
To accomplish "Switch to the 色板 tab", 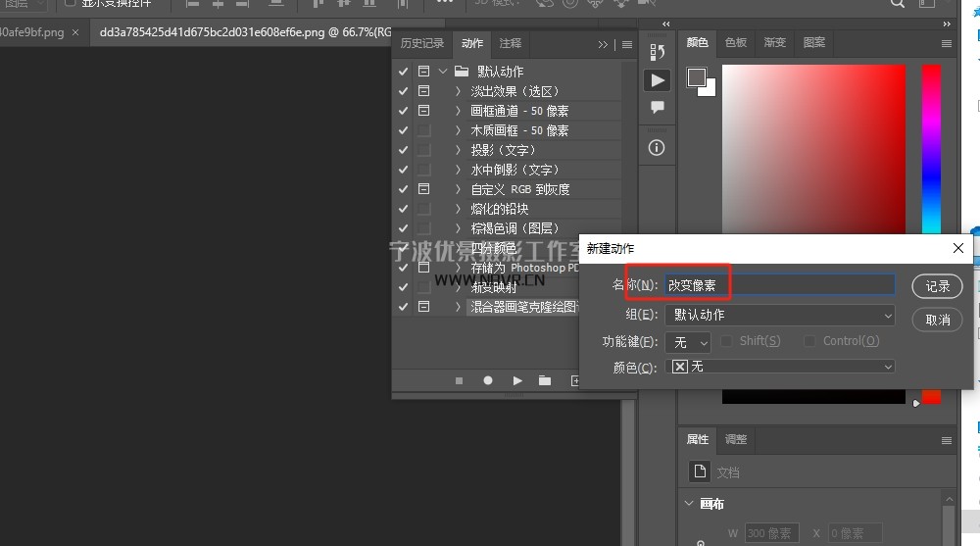I will coord(736,43).
